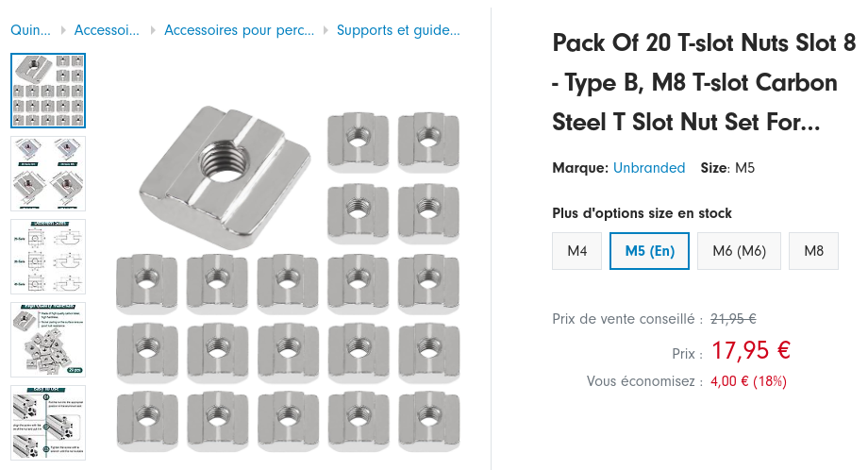Click the arrow after the 'Accessoi...' breadcrumb

152,30
